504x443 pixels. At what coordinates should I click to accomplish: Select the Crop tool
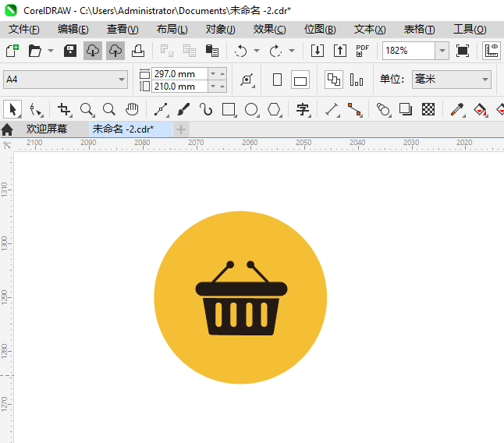pyautogui.click(x=64, y=109)
